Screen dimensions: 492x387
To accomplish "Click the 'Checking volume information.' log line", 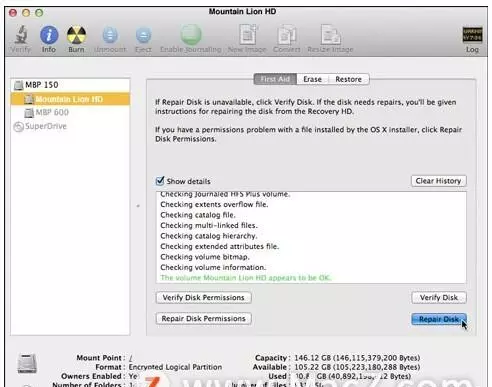I will click(213, 267).
